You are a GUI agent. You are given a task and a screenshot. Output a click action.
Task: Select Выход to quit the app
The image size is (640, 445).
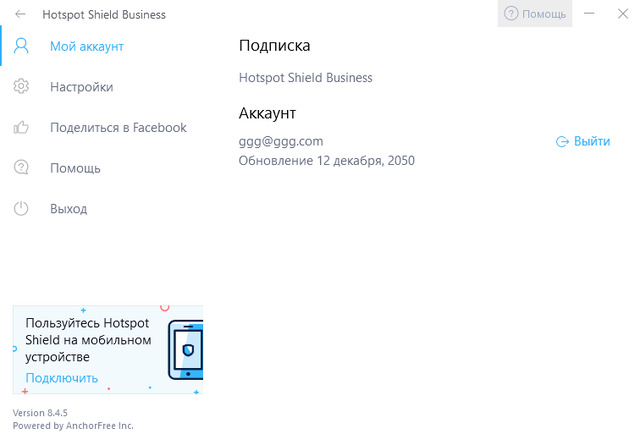(69, 209)
